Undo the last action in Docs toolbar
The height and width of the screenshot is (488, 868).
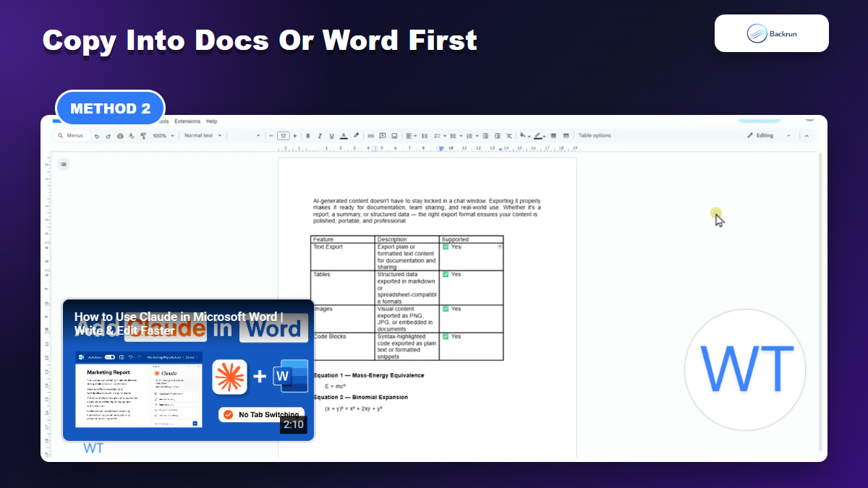pos(97,136)
